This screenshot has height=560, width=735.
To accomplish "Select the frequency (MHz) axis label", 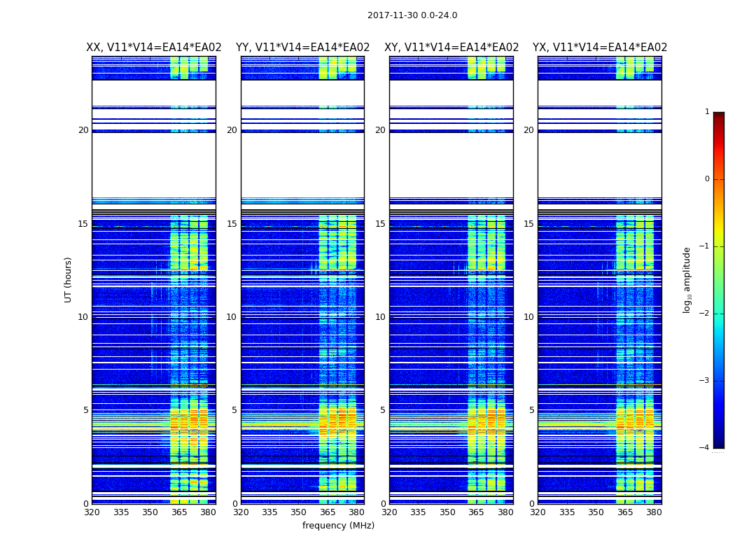I will 338,525.
